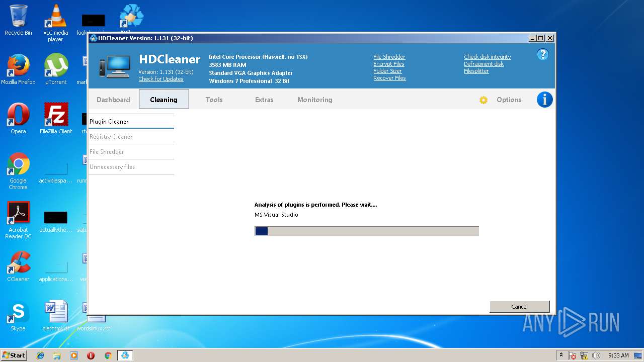Screen dimensions: 644x362
Task: Launch VLC media player desktop icon
Action: 55,23
